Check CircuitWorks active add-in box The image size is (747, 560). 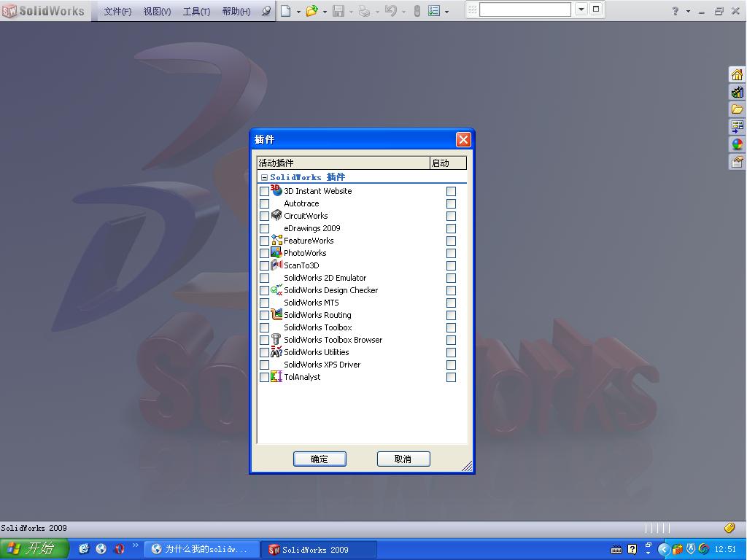264,216
